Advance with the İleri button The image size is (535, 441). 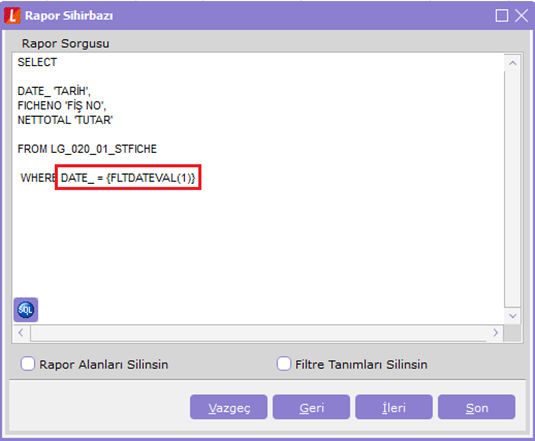point(394,407)
